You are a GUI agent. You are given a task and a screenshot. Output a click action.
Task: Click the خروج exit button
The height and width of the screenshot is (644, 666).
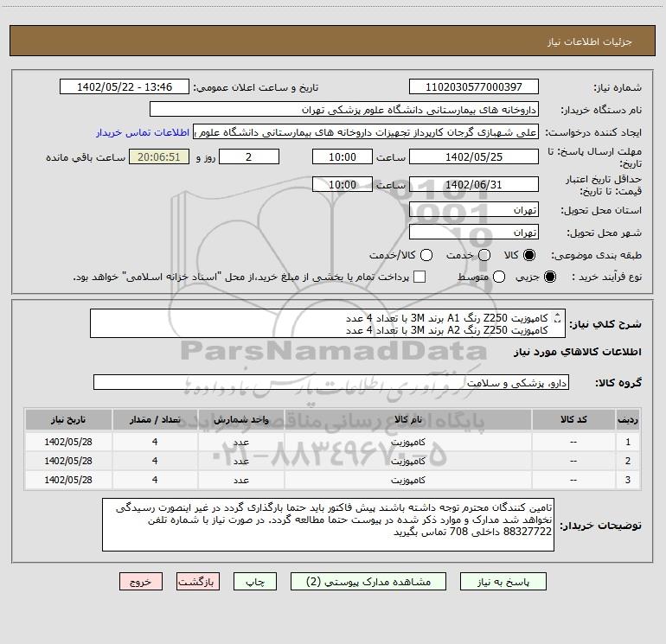[141, 582]
